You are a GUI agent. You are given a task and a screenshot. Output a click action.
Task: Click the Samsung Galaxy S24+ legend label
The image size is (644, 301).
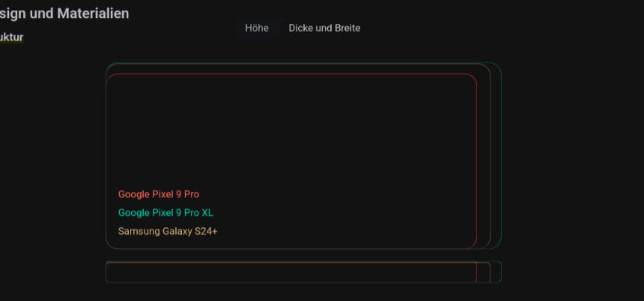[x=168, y=232]
